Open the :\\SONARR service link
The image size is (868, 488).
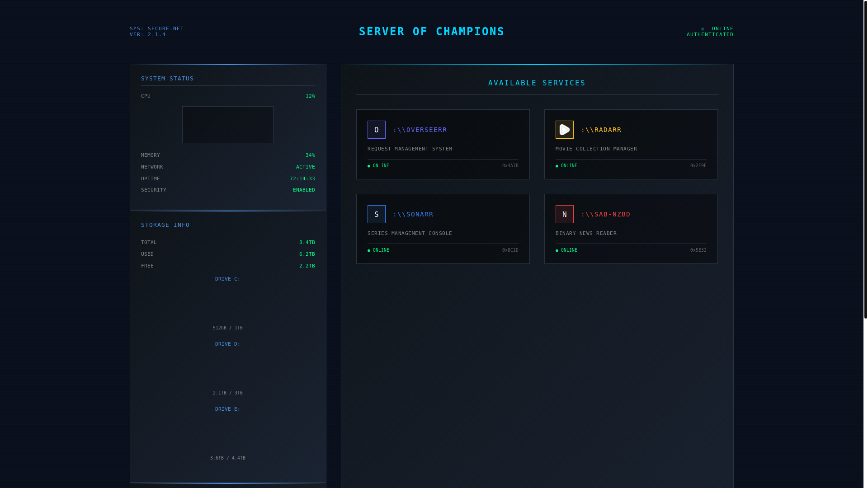413,214
